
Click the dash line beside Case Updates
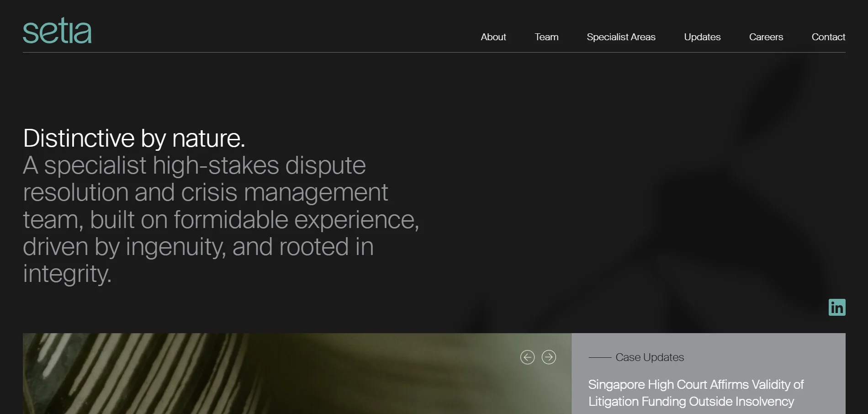[x=599, y=357]
